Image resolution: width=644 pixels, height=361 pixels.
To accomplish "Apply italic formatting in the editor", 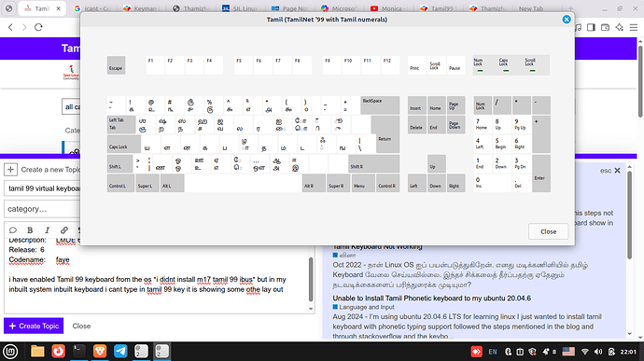I will tap(47, 230).
